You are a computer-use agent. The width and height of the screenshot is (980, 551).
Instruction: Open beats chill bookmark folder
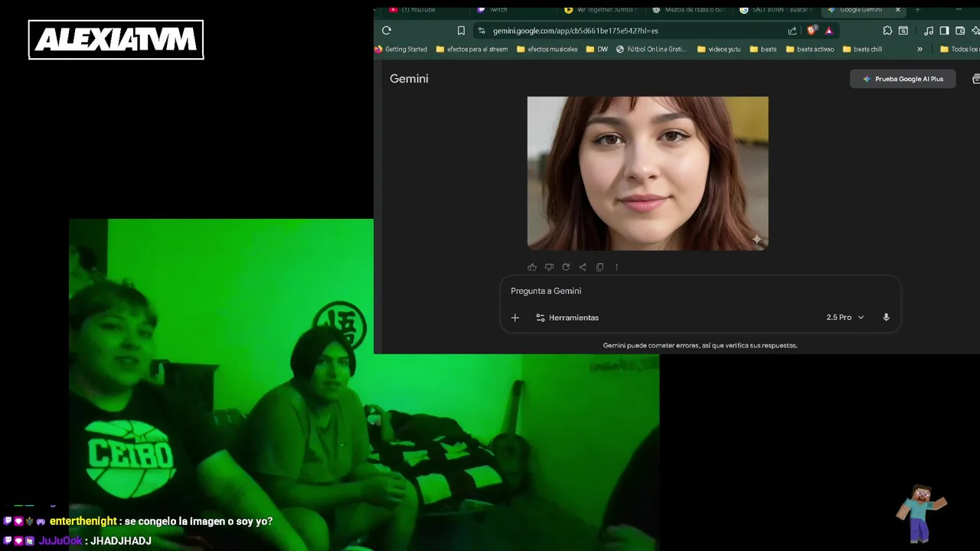[x=862, y=49]
